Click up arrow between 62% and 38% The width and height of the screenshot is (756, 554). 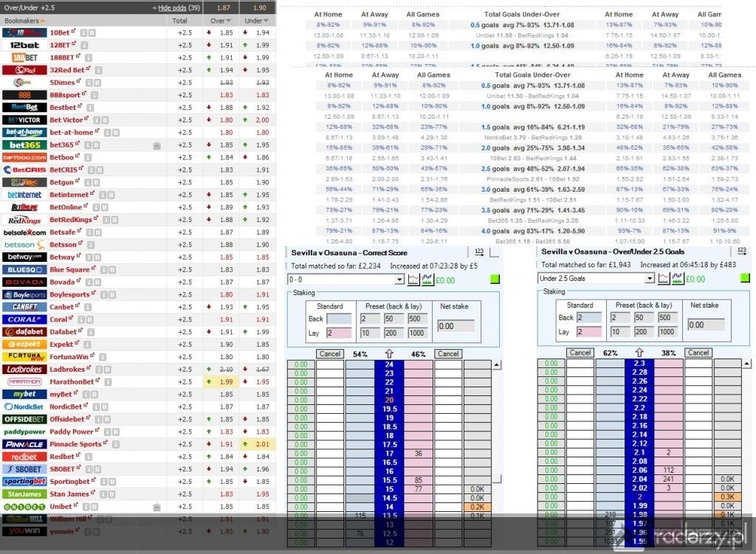[x=639, y=353]
